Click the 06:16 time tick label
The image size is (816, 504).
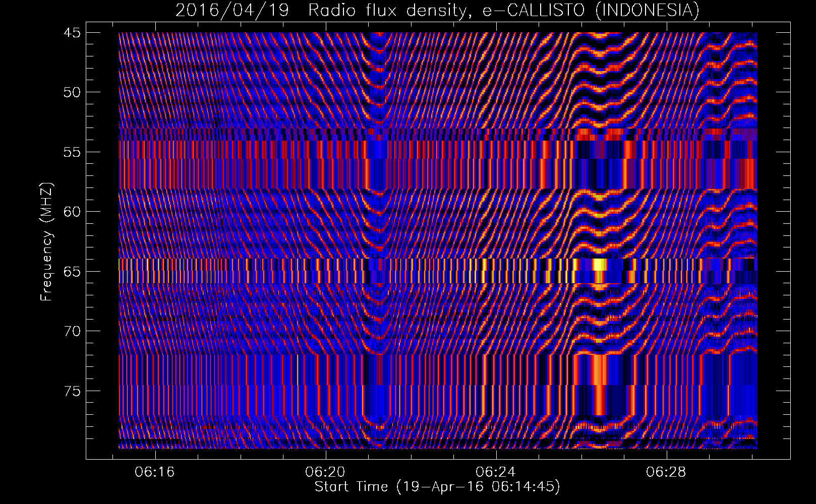(x=155, y=472)
